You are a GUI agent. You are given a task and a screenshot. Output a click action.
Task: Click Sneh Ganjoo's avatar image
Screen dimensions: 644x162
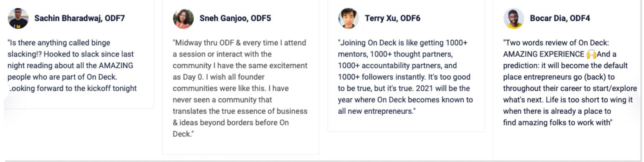click(x=183, y=18)
